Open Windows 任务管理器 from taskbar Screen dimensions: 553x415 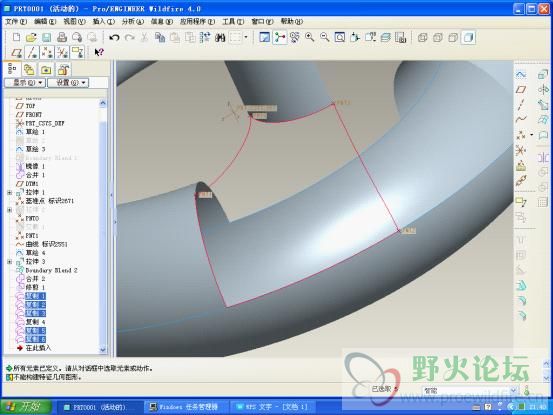click(x=186, y=407)
